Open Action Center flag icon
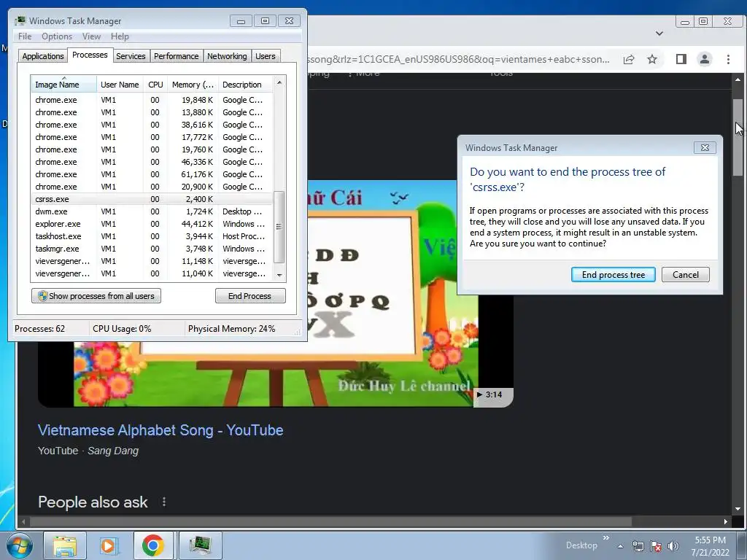Image resolution: width=747 pixels, height=560 pixels. click(656, 546)
